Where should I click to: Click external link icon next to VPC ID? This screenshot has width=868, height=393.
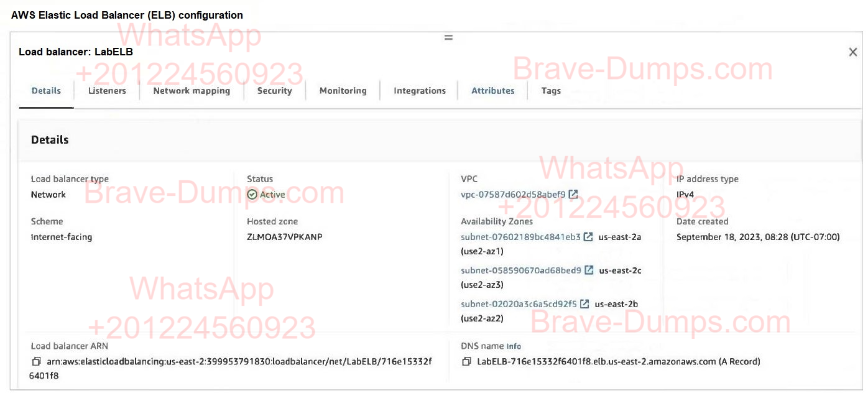tap(573, 195)
